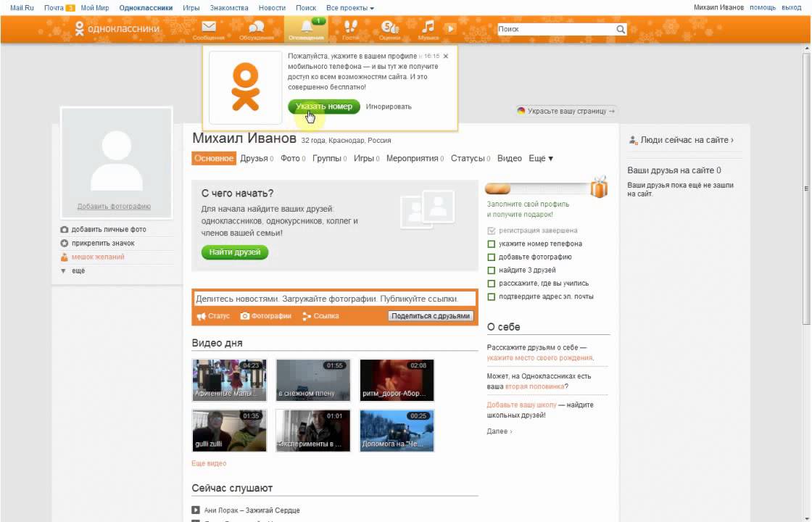Expand the 'Все проекты' dropdown
Screen dimensions: 812x522
pos(350,8)
